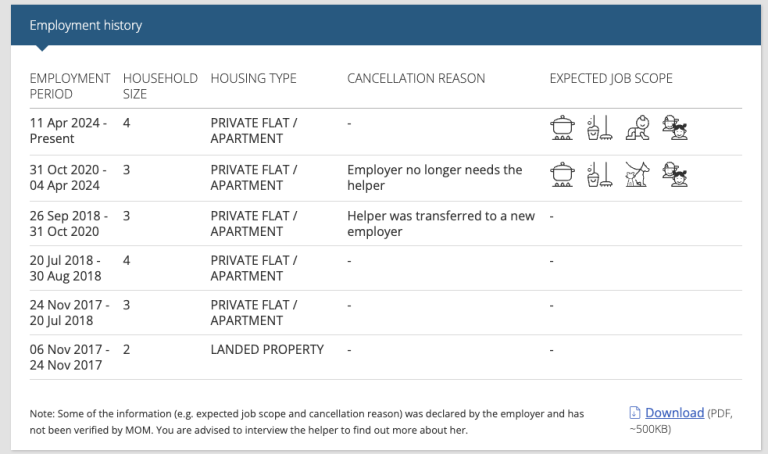Click the childcare icon in 2020-2024 row
Image resolution: width=768 pixels, height=454 pixels.
(674, 174)
